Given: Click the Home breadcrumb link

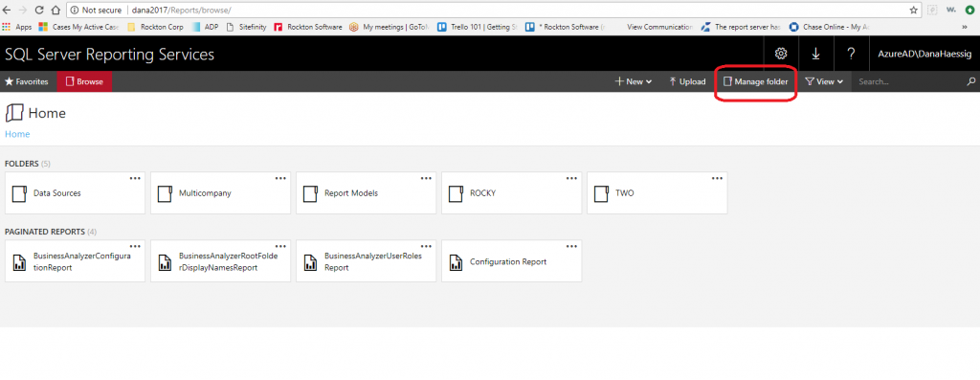Looking at the screenshot, I should 17,134.
